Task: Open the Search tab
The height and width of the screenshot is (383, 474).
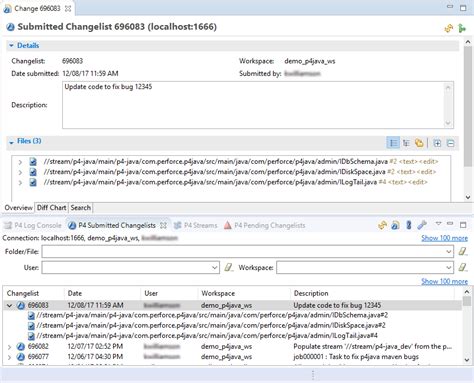Action: 80,208
